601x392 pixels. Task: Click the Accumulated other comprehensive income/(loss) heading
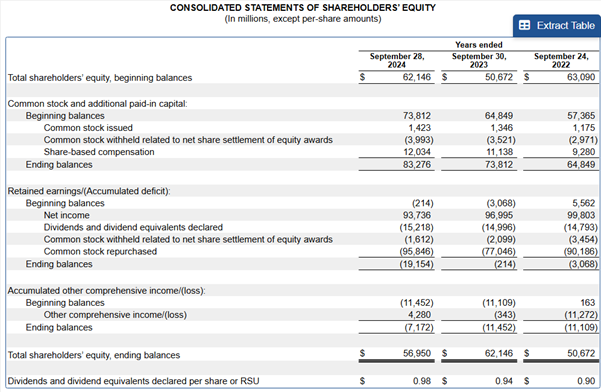(x=107, y=291)
